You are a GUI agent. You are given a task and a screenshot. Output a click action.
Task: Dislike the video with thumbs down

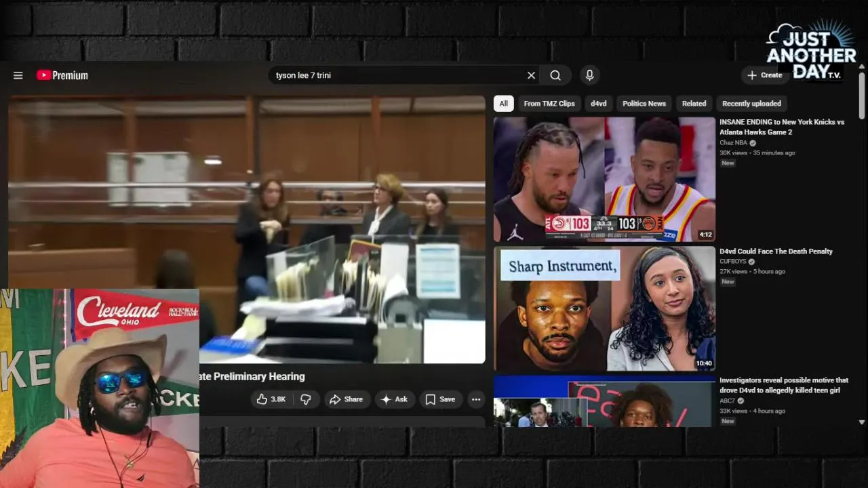pyautogui.click(x=306, y=399)
